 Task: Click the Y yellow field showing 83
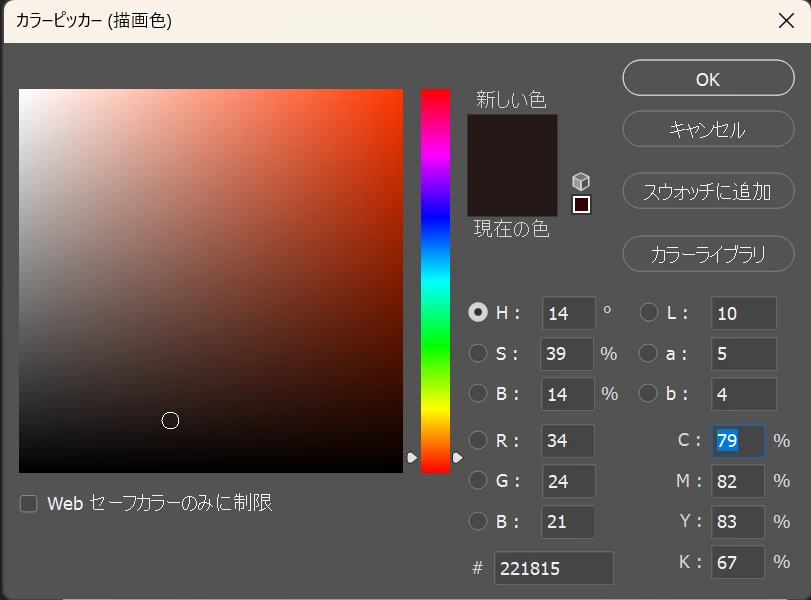(x=738, y=521)
